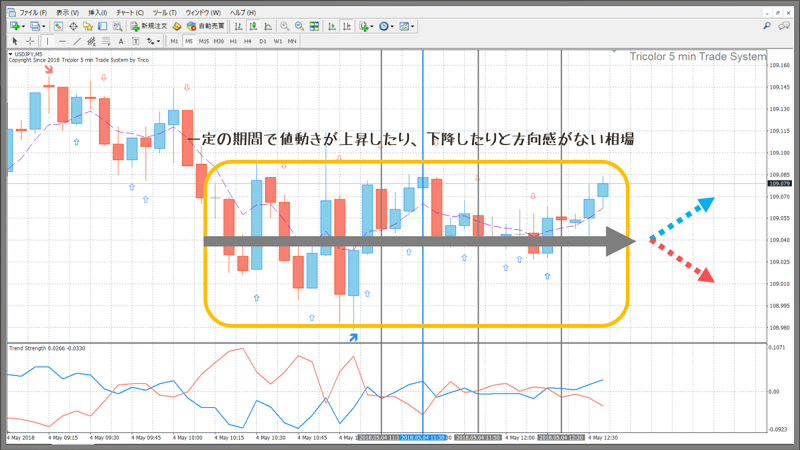The height and width of the screenshot is (450, 800).
Task: Select the arrow cursor tool
Action: pyautogui.click(x=15, y=41)
